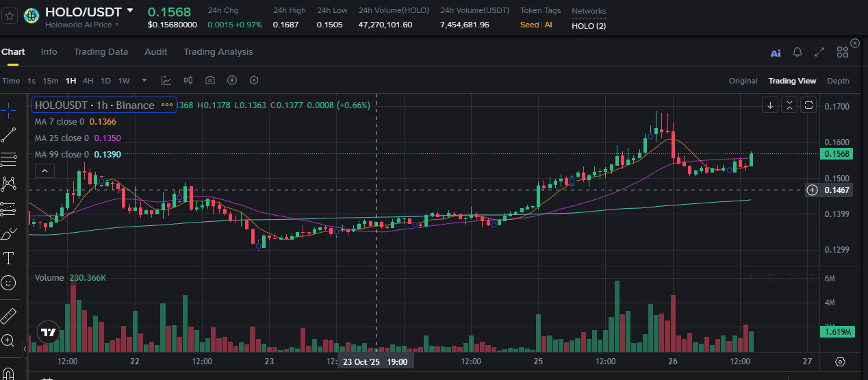This screenshot has width=868, height=380.
Task: Click the TradingView logo badge
Action: (x=48, y=333)
